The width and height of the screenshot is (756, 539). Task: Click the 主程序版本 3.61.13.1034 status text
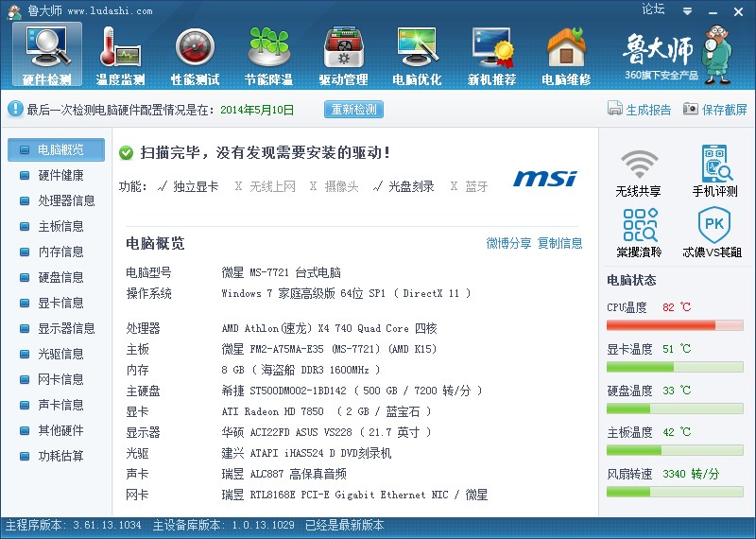(74, 525)
